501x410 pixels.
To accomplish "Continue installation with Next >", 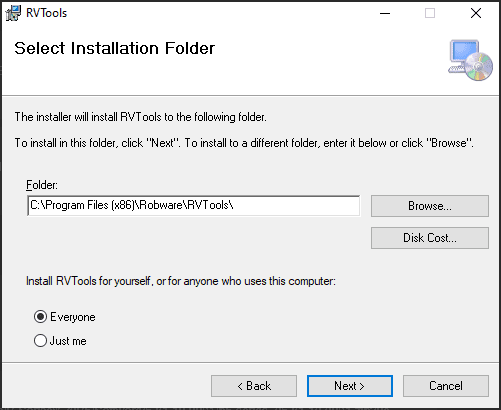I will pos(350,386).
